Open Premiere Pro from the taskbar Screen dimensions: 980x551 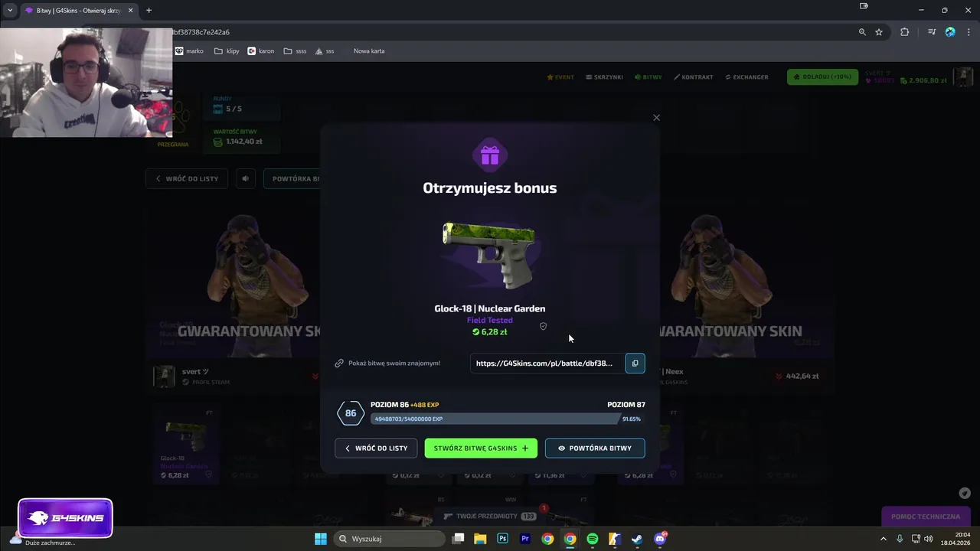(525, 539)
